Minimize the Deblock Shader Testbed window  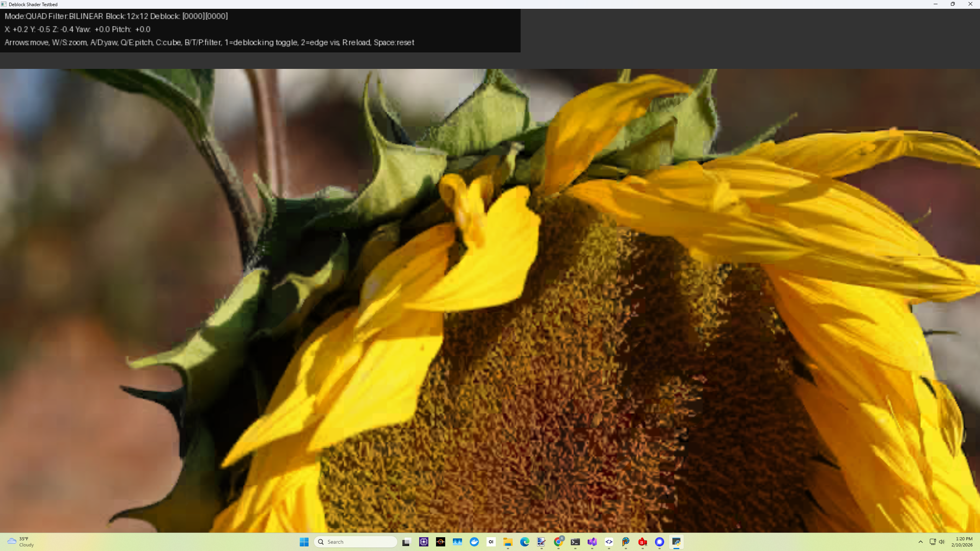click(x=936, y=4)
